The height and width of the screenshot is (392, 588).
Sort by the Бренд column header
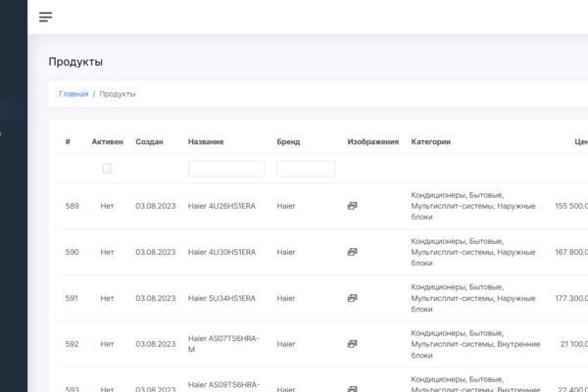288,142
